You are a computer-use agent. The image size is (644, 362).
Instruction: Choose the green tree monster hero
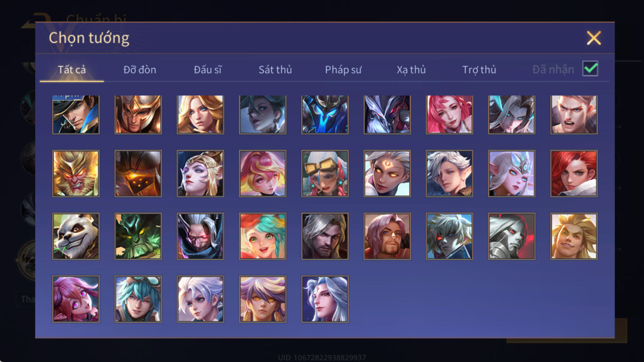[138, 236]
